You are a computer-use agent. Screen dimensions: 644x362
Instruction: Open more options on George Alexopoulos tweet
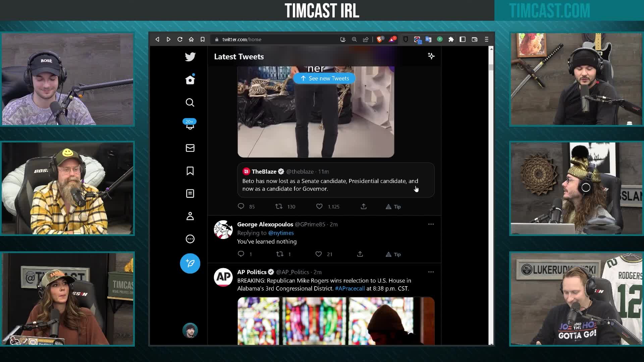(431, 224)
